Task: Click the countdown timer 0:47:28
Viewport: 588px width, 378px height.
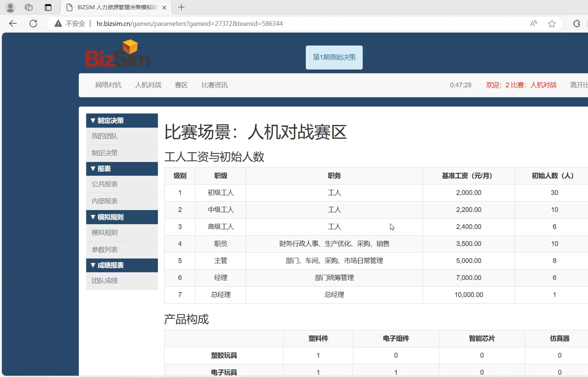Action: click(460, 85)
